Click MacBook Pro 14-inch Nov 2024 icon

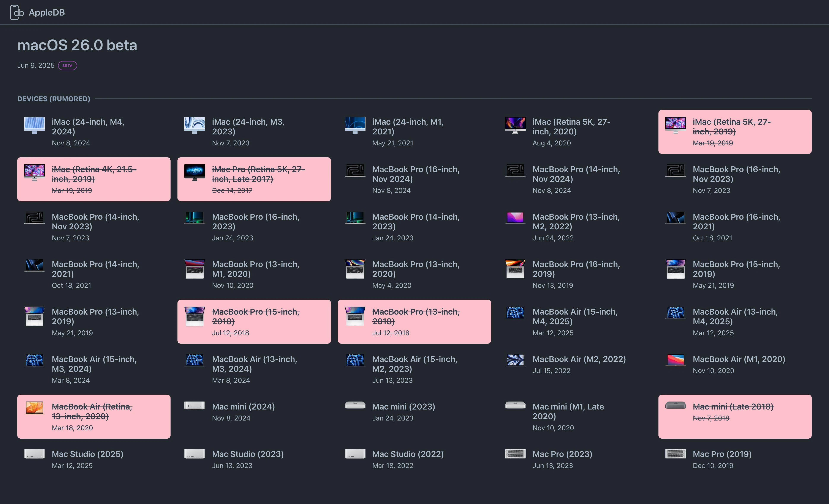click(x=515, y=170)
